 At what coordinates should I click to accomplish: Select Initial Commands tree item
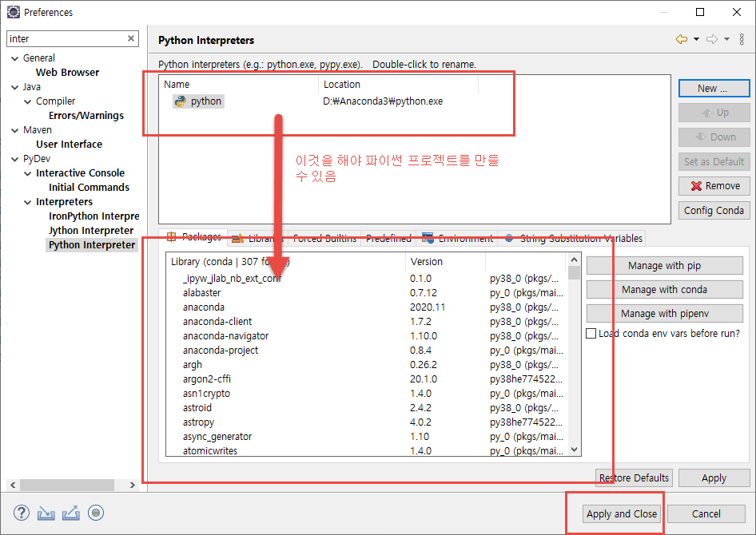click(x=90, y=188)
